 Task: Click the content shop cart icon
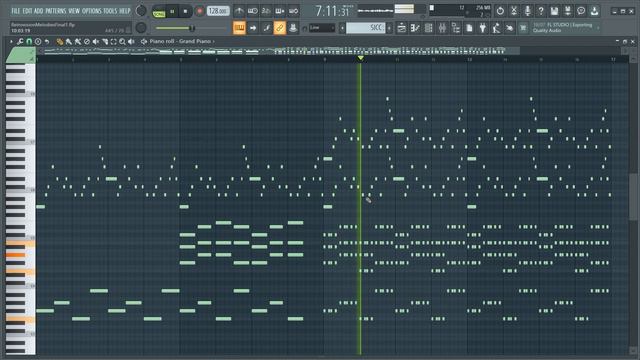[523, 28]
